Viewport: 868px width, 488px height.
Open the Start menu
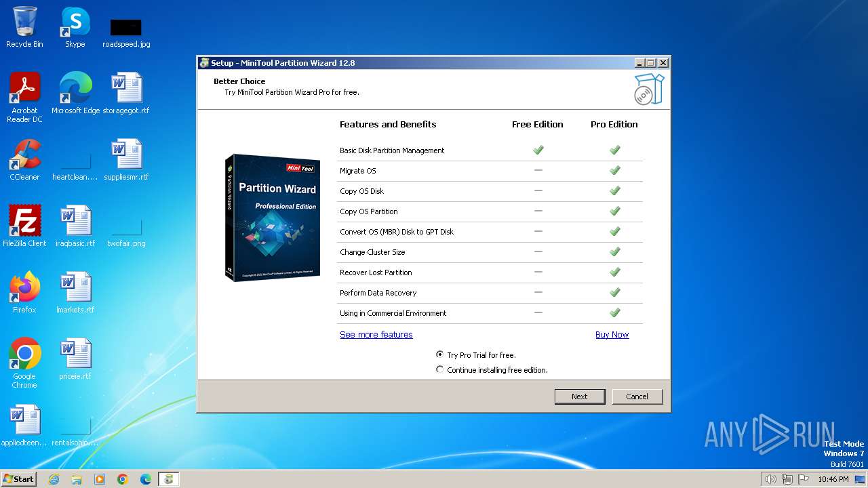pos(19,479)
